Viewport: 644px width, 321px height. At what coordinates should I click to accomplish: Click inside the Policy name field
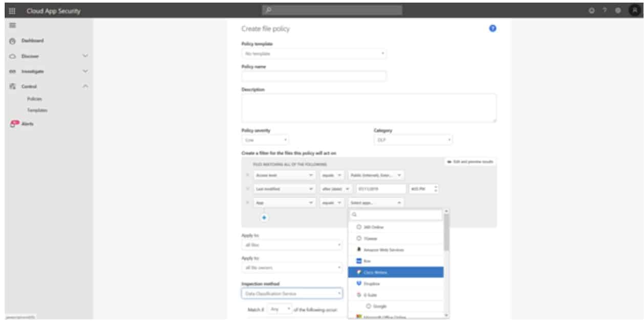pyautogui.click(x=315, y=77)
